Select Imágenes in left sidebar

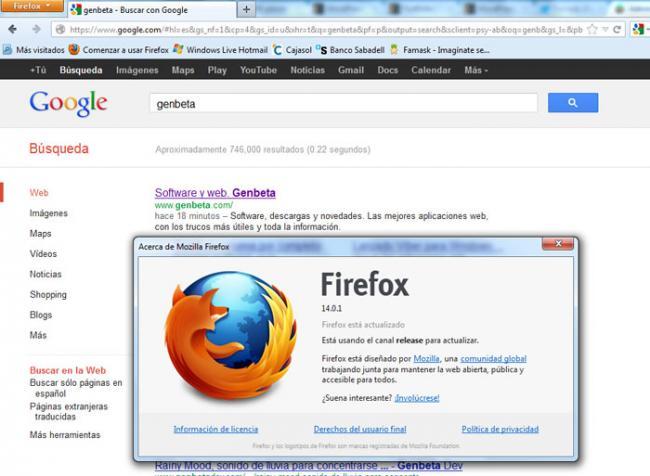[49, 213]
